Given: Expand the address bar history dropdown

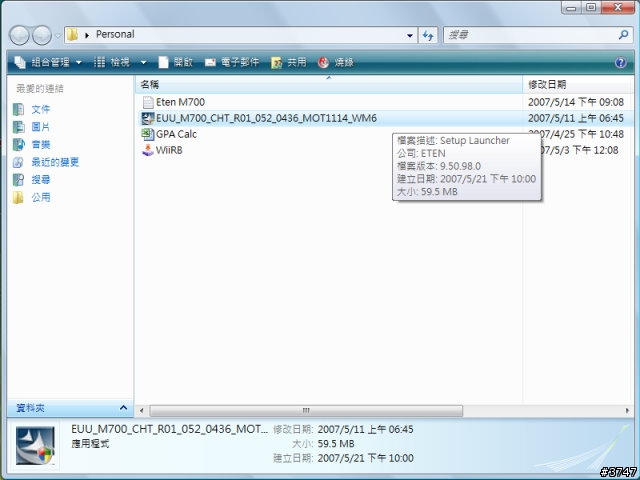Looking at the screenshot, I should coord(410,36).
